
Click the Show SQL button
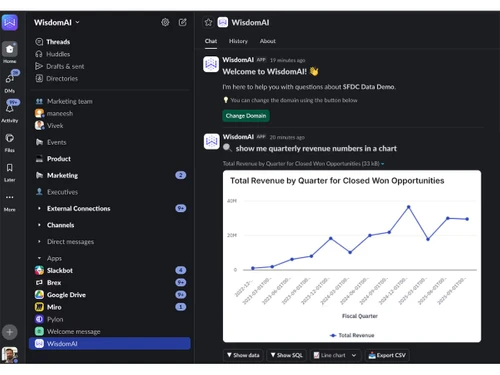[x=287, y=355]
